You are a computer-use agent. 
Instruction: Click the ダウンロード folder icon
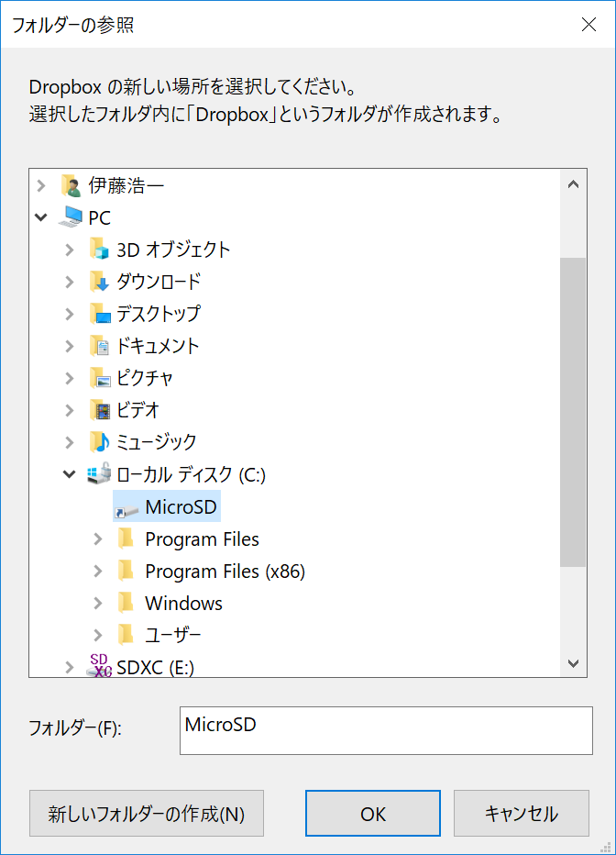coord(99,282)
